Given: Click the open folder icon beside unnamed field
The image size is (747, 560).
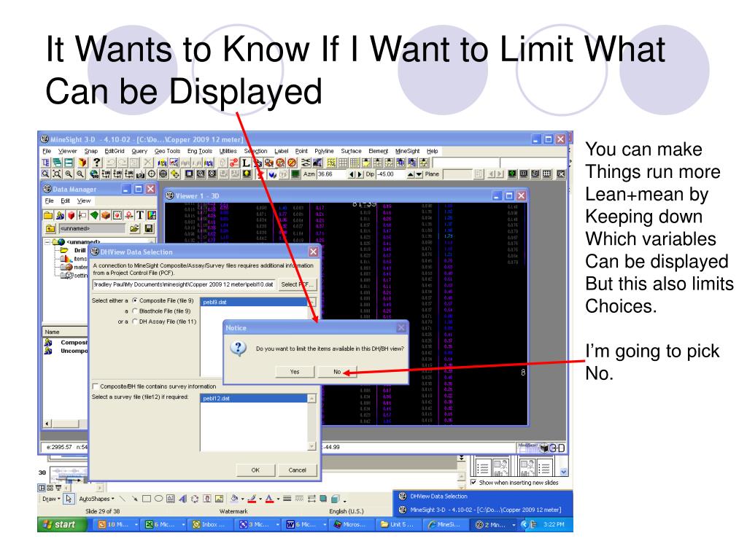Looking at the screenshot, I should [x=135, y=228].
